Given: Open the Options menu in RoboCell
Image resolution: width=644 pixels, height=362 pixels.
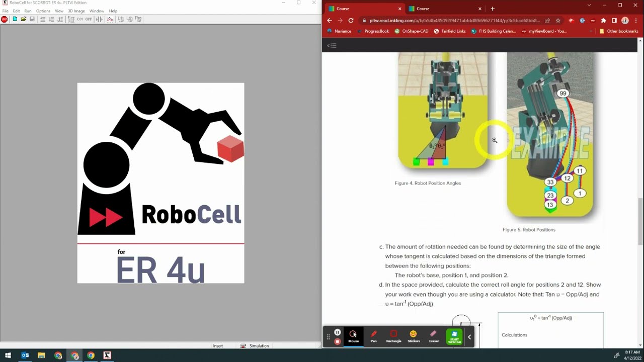Looking at the screenshot, I should pyautogui.click(x=43, y=11).
